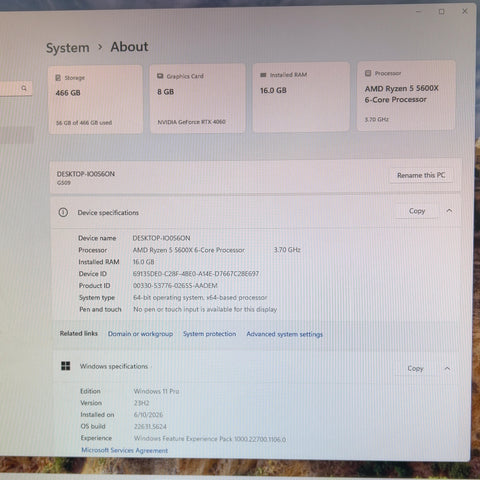Click the Installed RAM chip icon
Screen dimensions: 480x480
[263, 75]
